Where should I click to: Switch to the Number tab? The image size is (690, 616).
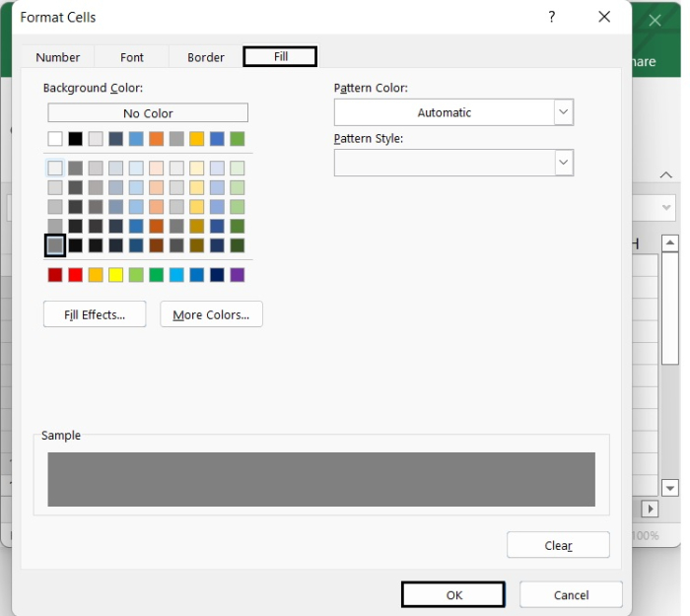[x=58, y=57]
